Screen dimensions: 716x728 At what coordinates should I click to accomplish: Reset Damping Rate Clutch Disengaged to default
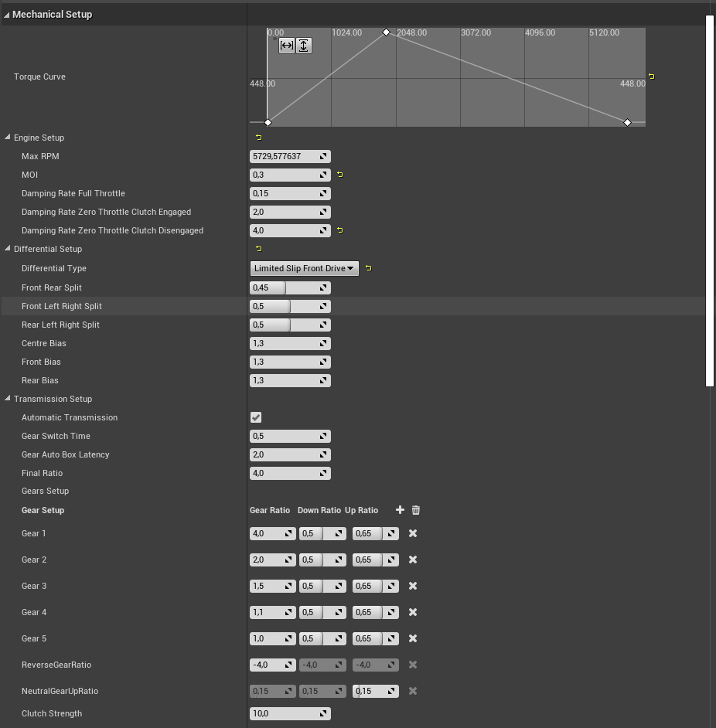click(340, 230)
